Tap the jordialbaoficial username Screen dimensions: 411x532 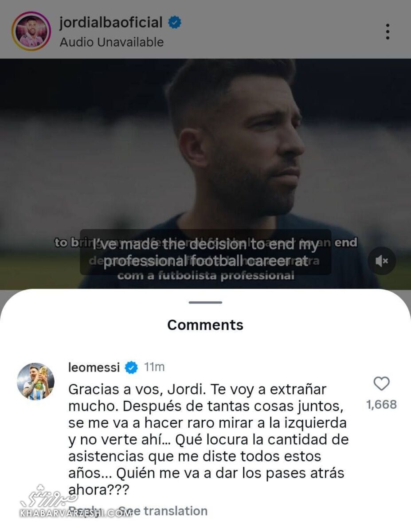[x=111, y=22]
